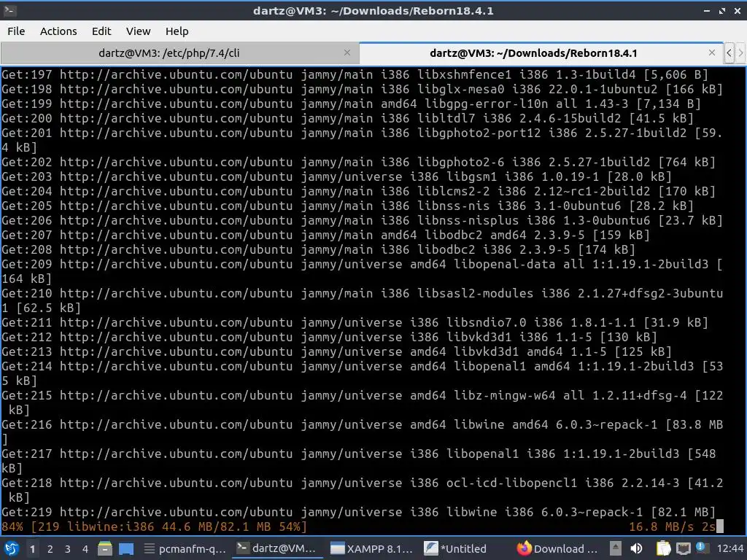Click the blue show desktop icon in the taskbar
The height and width of the screenshot is (560, 747).
tap(126, 548)
